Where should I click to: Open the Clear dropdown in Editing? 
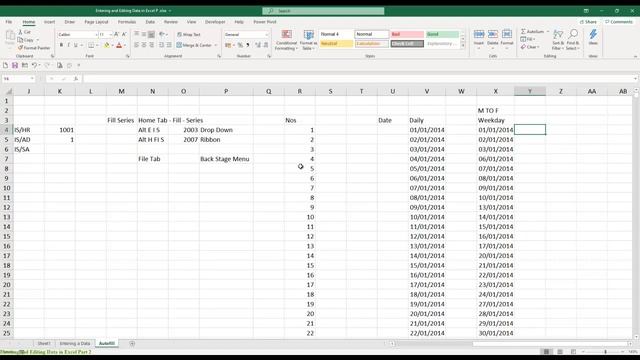coord(530,47)
